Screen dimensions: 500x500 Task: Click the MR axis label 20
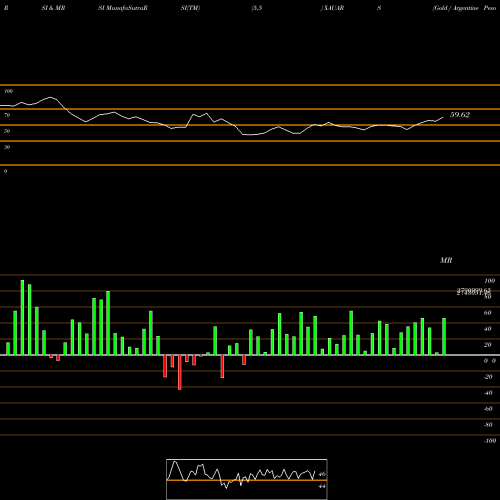tap(487, 345)
